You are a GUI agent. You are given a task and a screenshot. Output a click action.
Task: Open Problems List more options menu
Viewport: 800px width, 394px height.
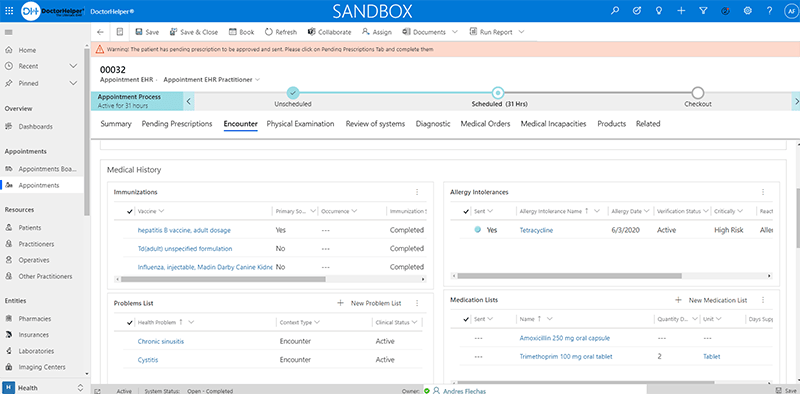point(417,303)
